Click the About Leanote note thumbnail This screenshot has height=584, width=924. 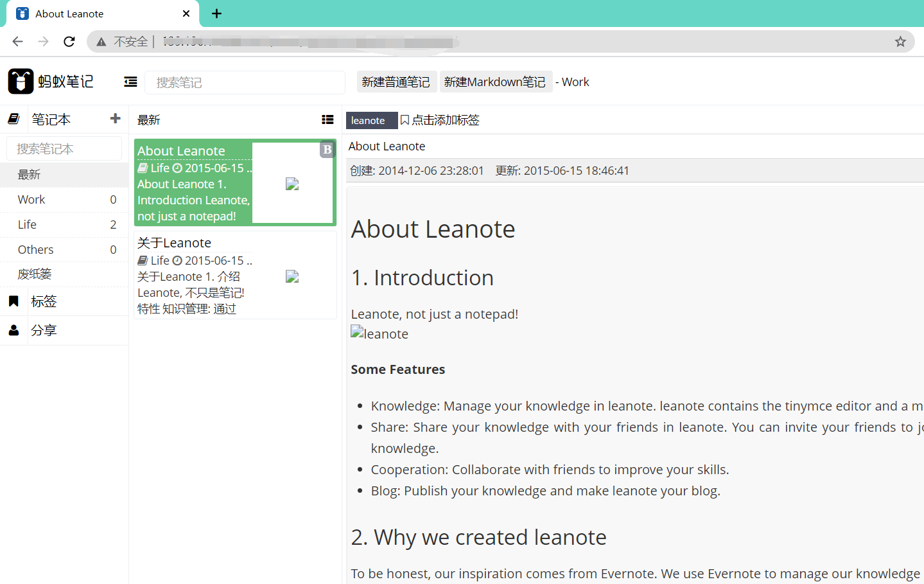pyautogui.click(x=292, y=184)
